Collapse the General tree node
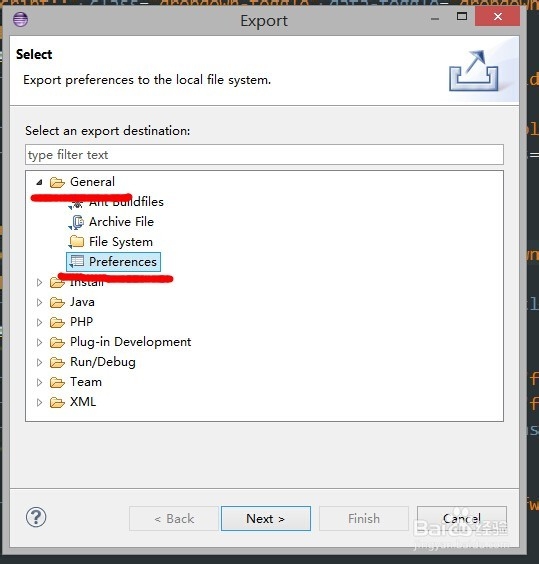This screenshot has height=564, width=539. tap(39, 182)
